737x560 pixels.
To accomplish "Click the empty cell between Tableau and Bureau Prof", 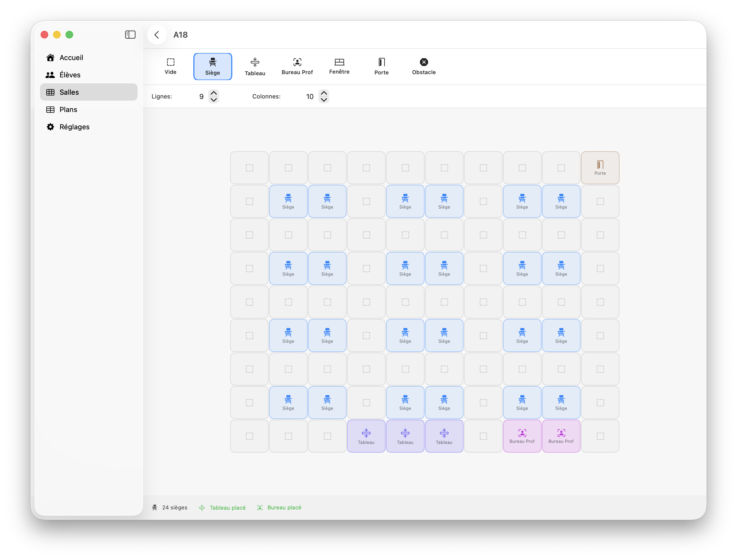I will pos(483,436).
